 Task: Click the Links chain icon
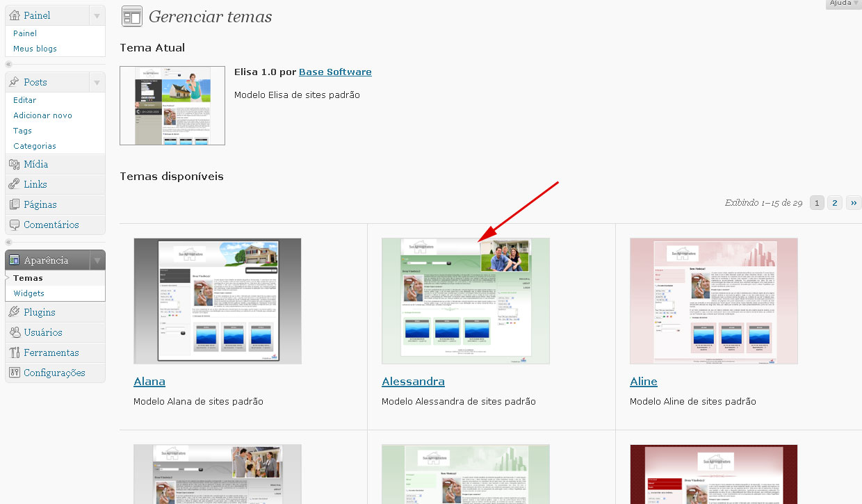15,185
